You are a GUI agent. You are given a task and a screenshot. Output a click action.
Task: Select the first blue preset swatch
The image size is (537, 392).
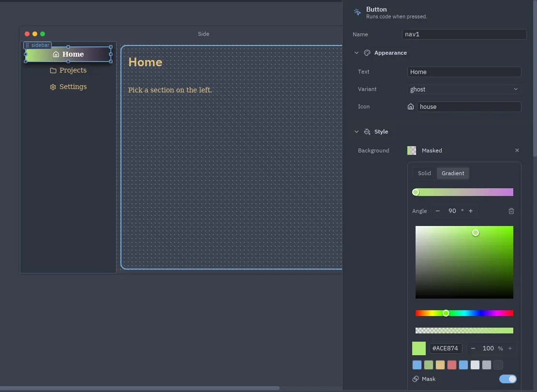click(x=417, y=365)
